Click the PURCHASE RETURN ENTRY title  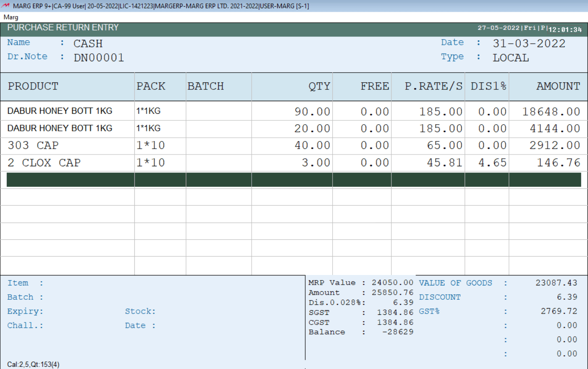[x=63, y=28]
